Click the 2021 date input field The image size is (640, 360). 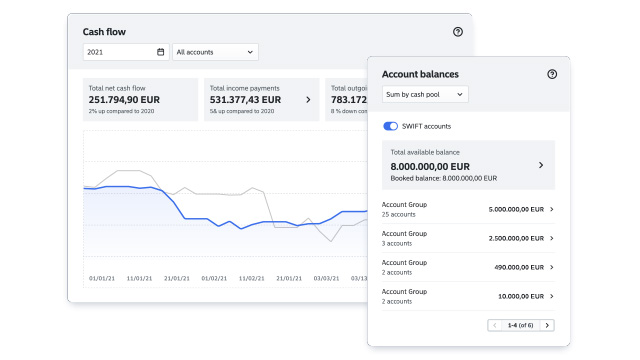pyautogui.click(x=126, y=52)
